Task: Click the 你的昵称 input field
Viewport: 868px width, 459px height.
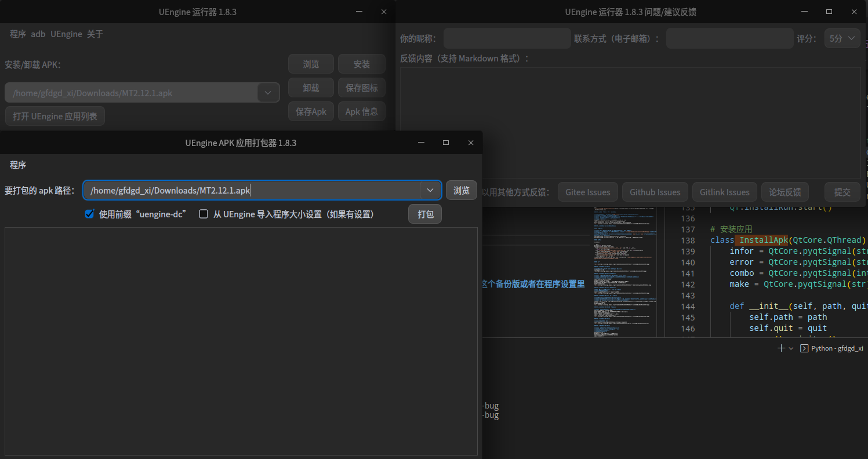Action: 507,38
